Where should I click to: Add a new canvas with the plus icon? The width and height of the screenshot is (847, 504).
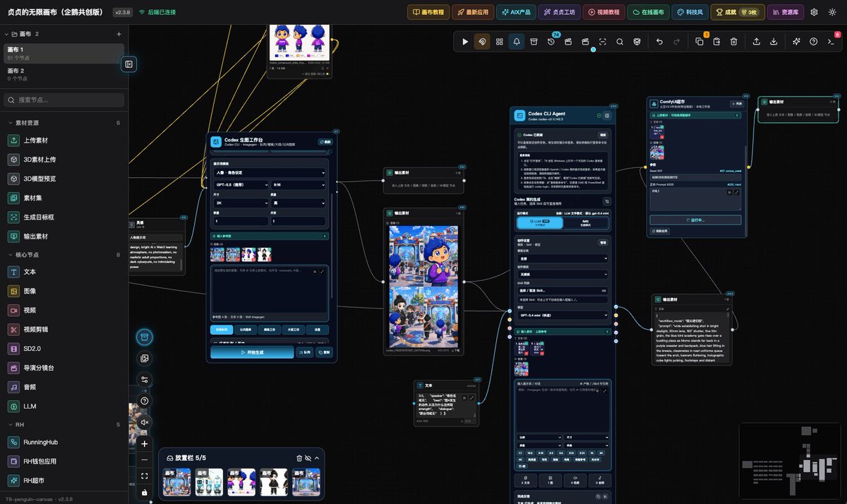(119, 34)
